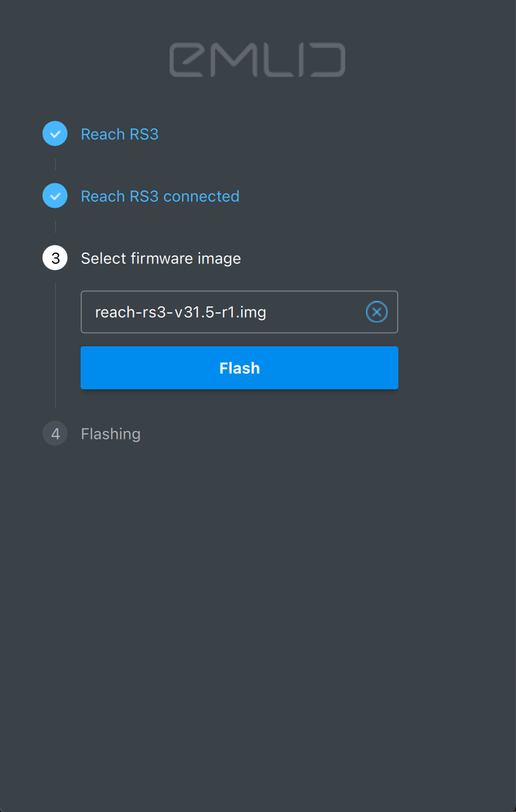This screenshot has width=516, height=812.
Task: Click the Emlid logo at top
Action: click(x=257, y=60)
